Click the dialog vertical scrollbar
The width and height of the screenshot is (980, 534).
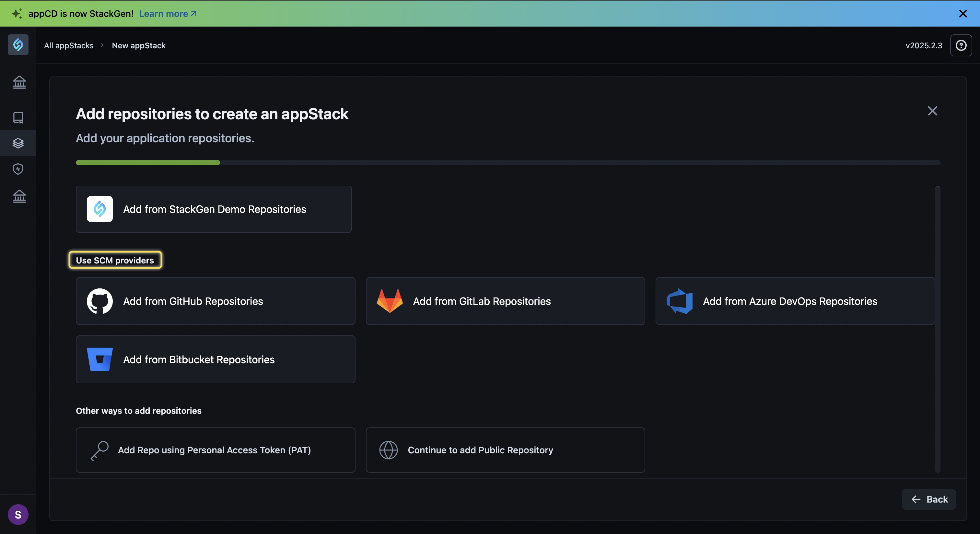[x=938, y=329]
